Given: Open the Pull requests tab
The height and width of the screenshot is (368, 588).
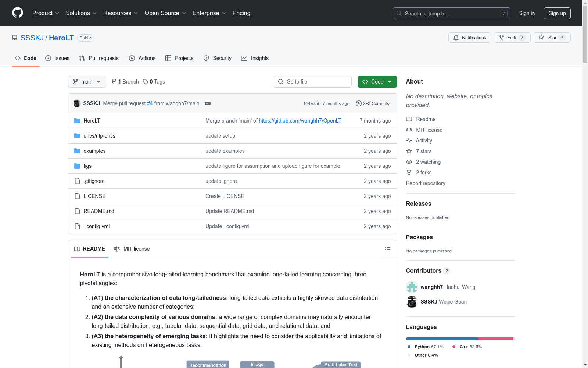Looking at the screenshot, I should click(x=99, y=58).
